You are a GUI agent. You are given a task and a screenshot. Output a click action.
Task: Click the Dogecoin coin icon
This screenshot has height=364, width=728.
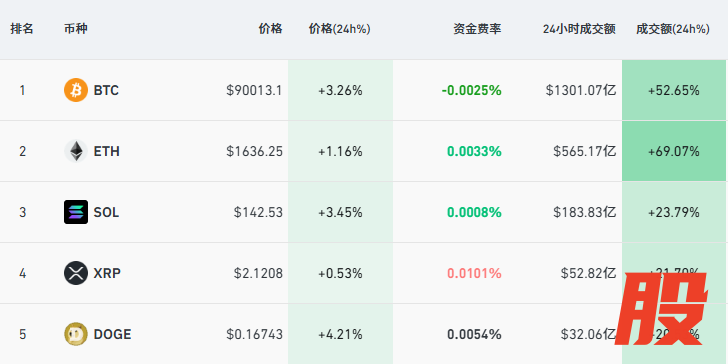76,334
